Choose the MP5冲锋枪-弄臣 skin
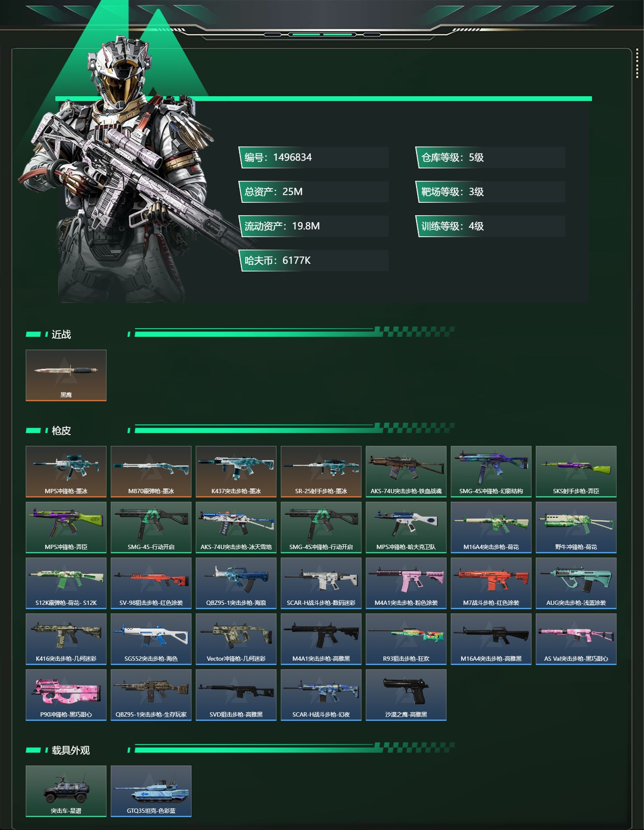Image resolution: width=644 pixels, height=830 pixels. coord(66,528)
